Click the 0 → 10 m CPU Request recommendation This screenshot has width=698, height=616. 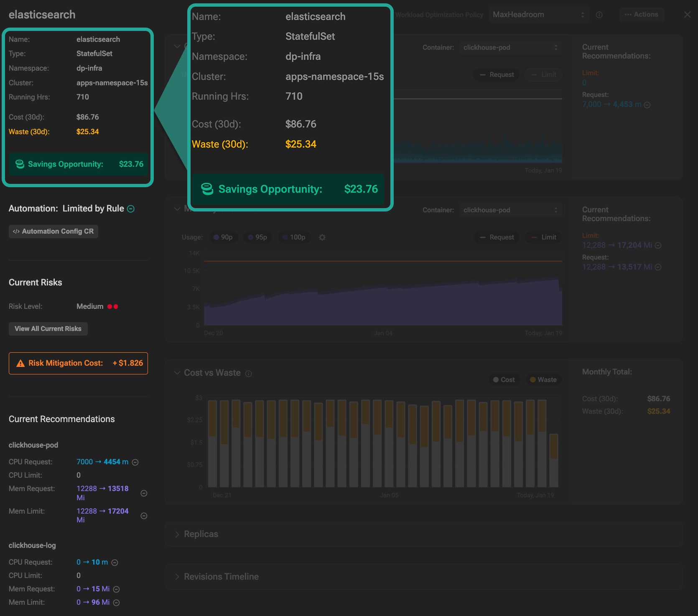(92, 563)
